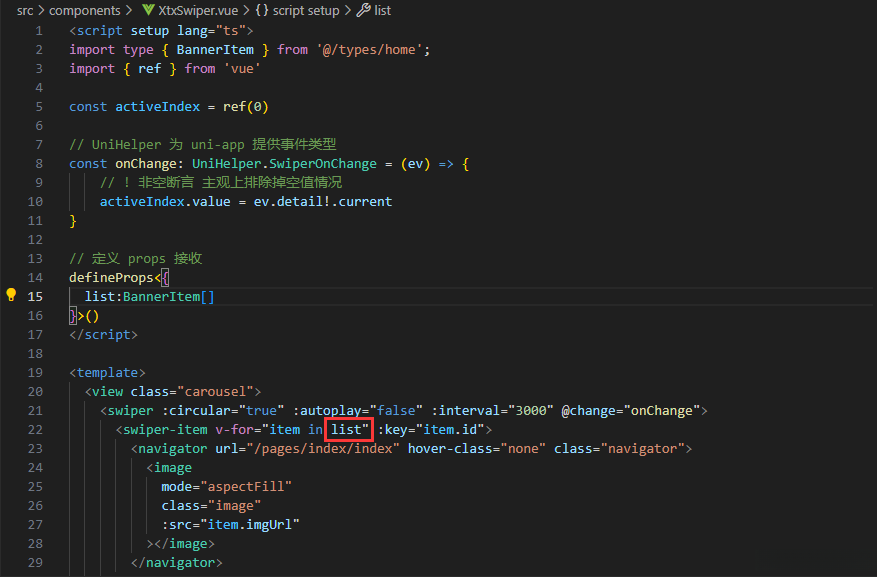This screenshot has width=877, height=577.
Task: Click the '<template>' opening tag
Action: [x=107, y=373]
